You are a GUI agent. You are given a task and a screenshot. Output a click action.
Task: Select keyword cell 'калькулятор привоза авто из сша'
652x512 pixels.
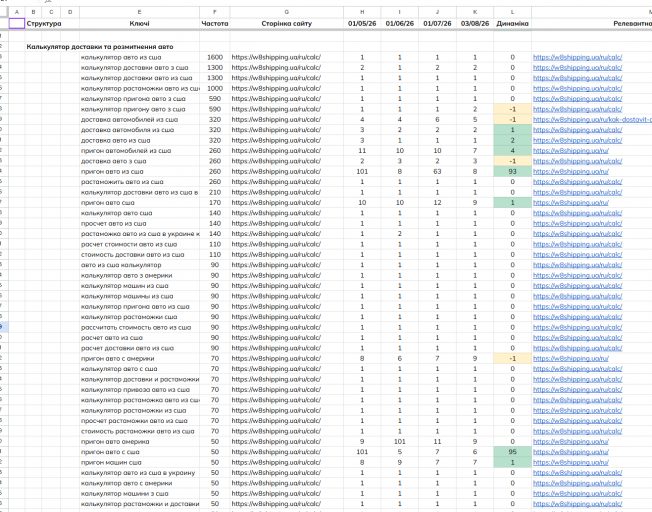139,390
